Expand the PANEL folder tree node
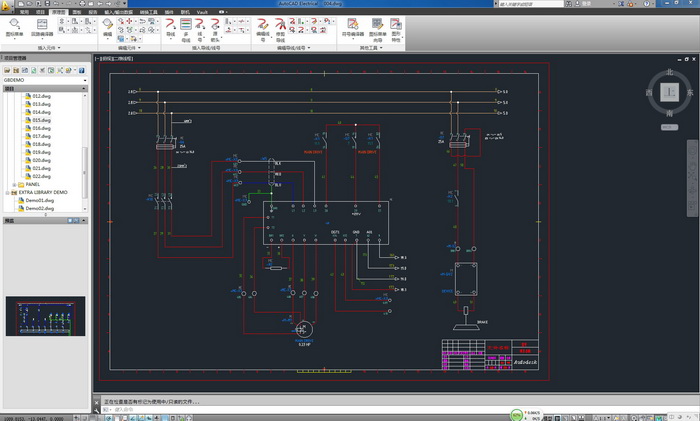The width and height of the screenshot is (700, 421). (x=14, y=185)
